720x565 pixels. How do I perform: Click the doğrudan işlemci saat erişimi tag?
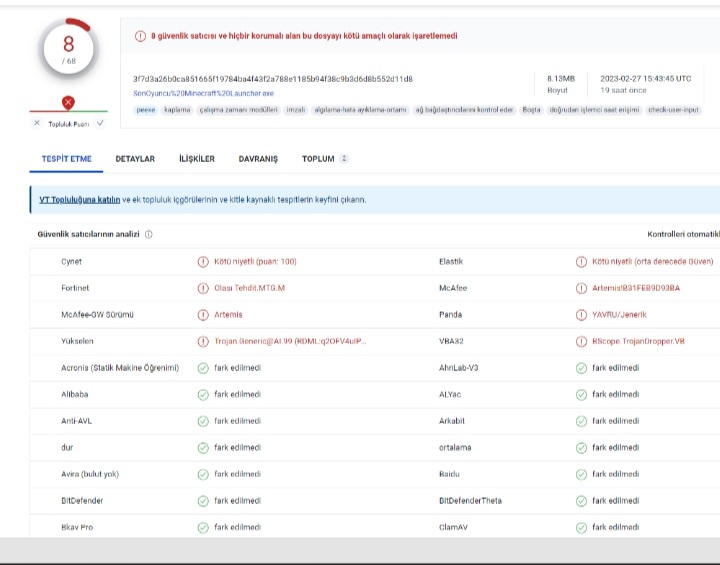594,110
